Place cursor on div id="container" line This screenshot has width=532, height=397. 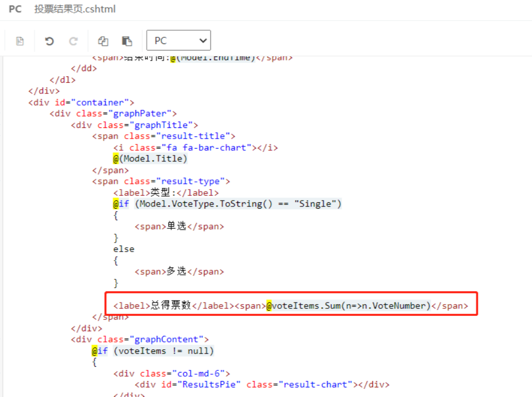(81, 102)
